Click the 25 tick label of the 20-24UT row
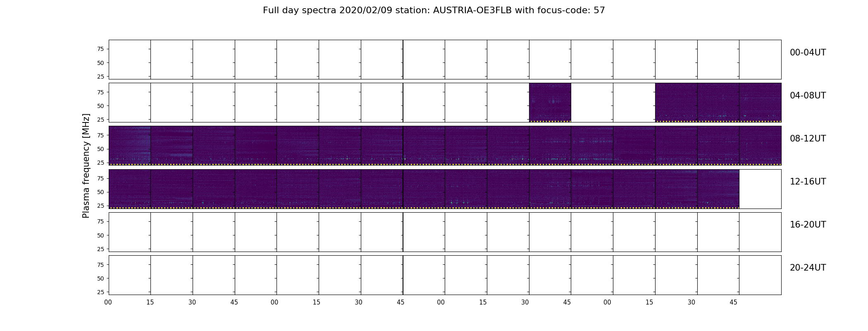 tap(100, 292)
